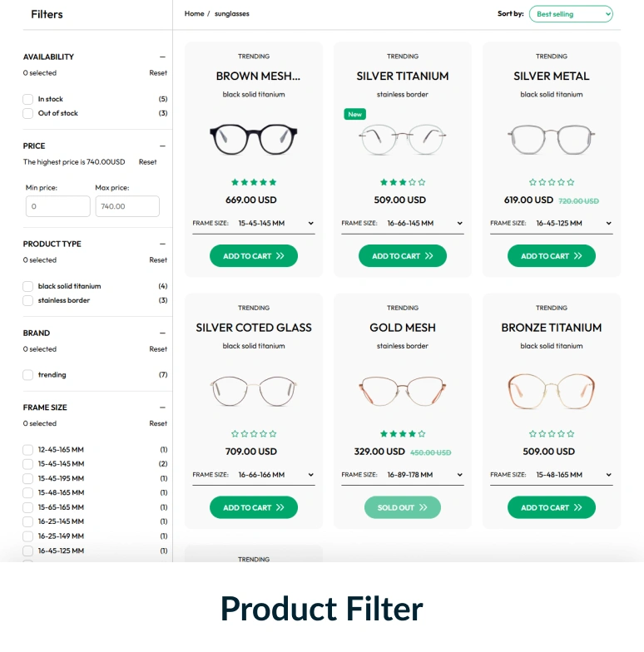The width and height of the screenshot is (644, 652).
Task: Go to Home in the breadcrumb
Action: [x=195, y=13]
